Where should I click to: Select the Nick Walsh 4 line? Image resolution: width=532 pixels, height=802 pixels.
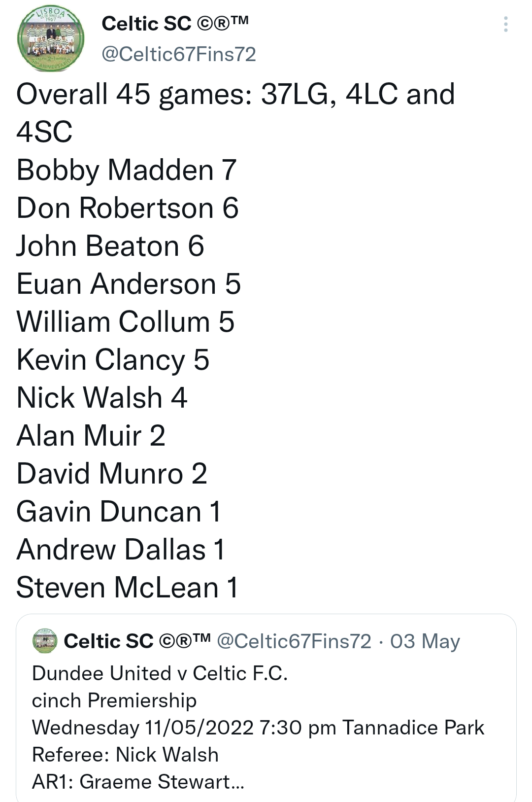[102, 398]
